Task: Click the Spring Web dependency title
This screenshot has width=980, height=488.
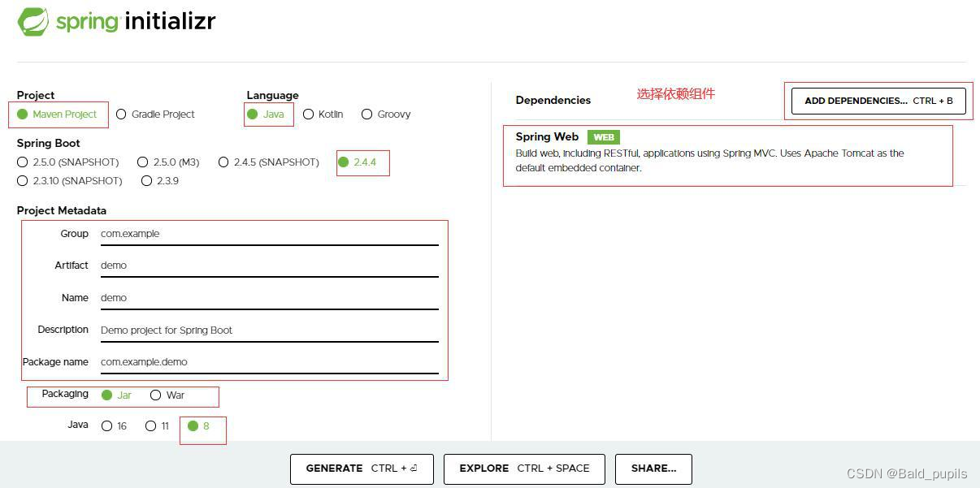Action: click(547, 136)
